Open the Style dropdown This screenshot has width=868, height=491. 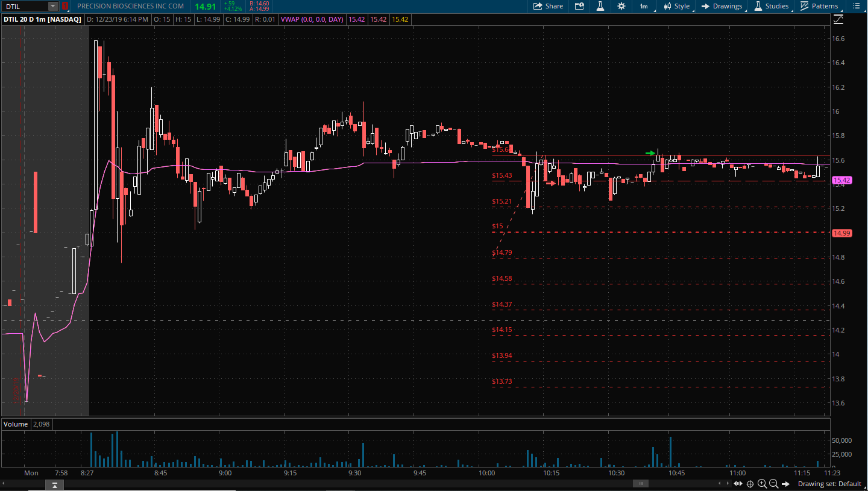pos(677,6)
